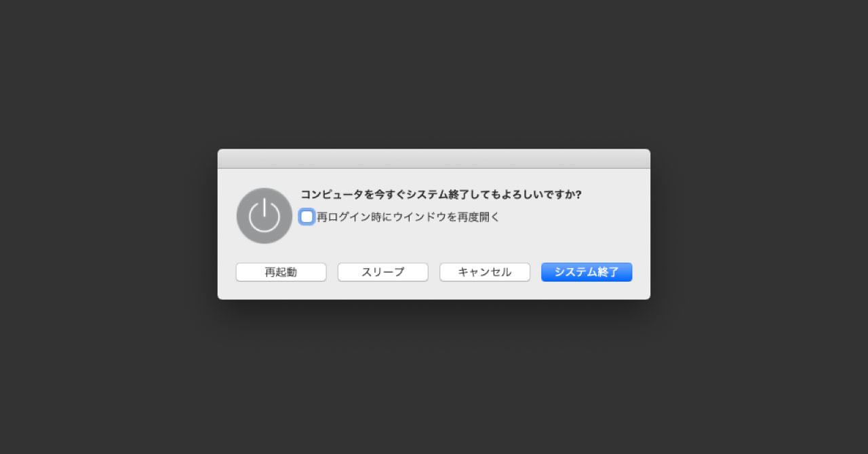Select the circular power icon in dialog

(264, 216)
